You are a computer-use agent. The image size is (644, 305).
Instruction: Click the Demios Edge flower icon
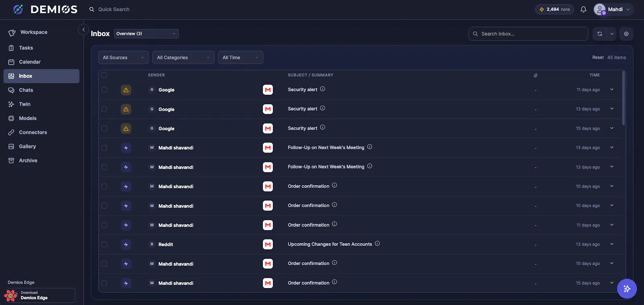[x=11, y=295]
